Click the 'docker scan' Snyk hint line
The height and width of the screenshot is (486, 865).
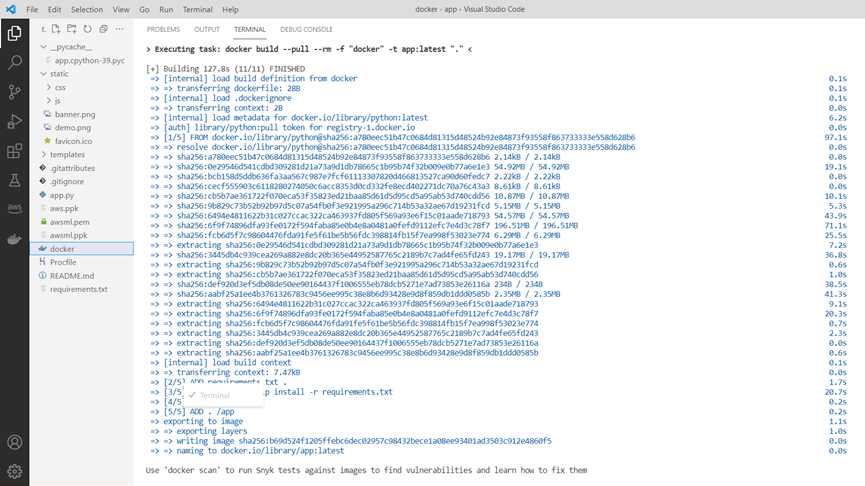[x=366, y=470]
